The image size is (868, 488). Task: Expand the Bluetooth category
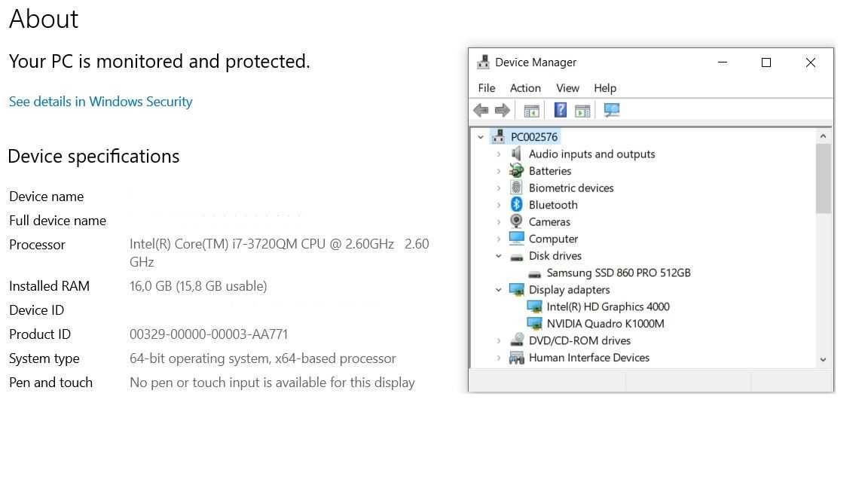498,205
